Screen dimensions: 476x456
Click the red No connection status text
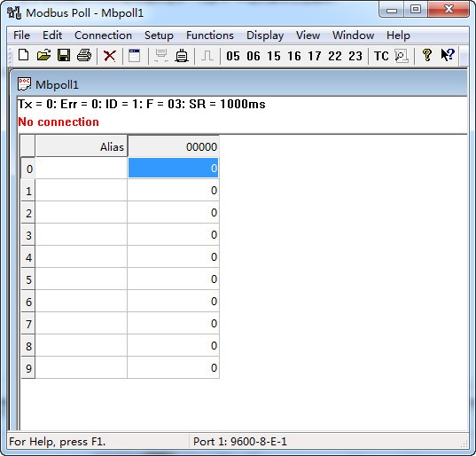pos(59,122)
